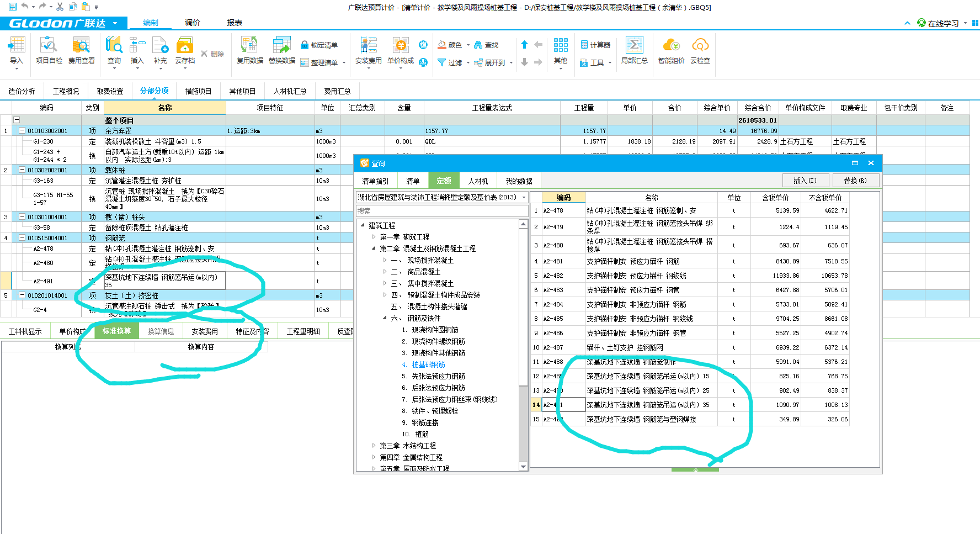The width and height of the screenshot is (980, 534).
Task: Click the round 费 icon
Action: 423,62
